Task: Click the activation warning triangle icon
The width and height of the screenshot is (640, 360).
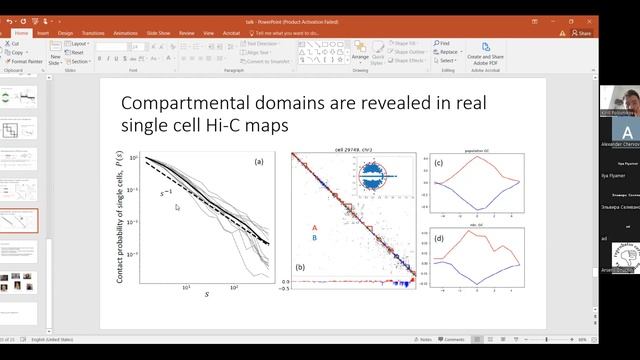Action: pyautogui.click(x=562, y=33)
